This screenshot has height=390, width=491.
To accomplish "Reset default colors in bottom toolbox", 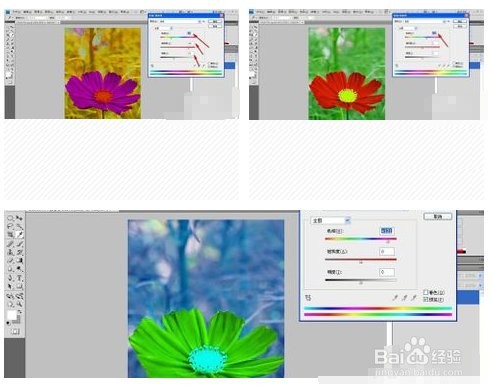I will [8, 323].
